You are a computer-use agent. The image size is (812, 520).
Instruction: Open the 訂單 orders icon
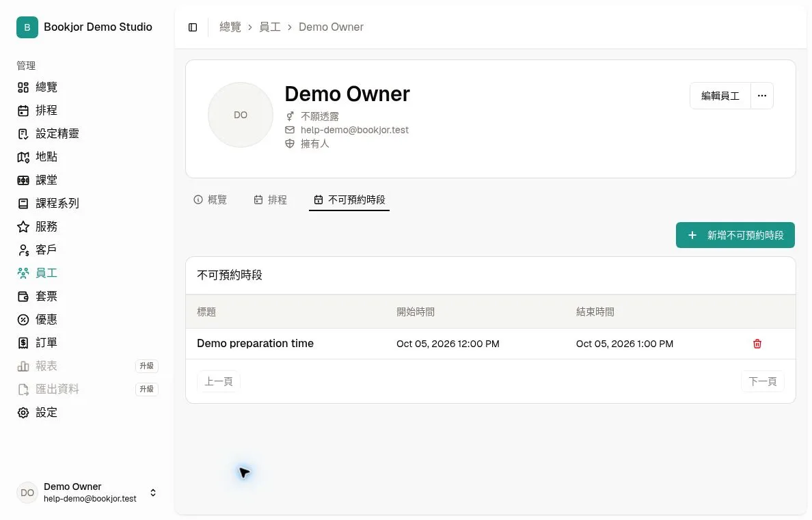23,343
